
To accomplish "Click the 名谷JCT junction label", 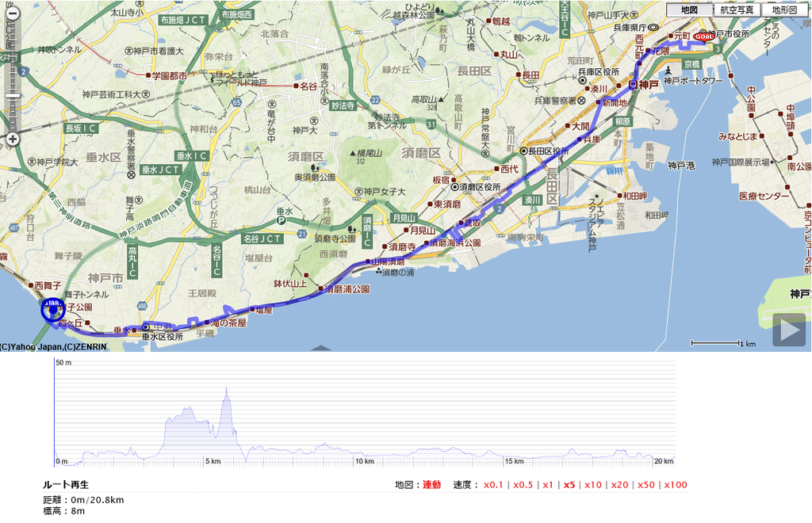I will [x=262, y=239].
